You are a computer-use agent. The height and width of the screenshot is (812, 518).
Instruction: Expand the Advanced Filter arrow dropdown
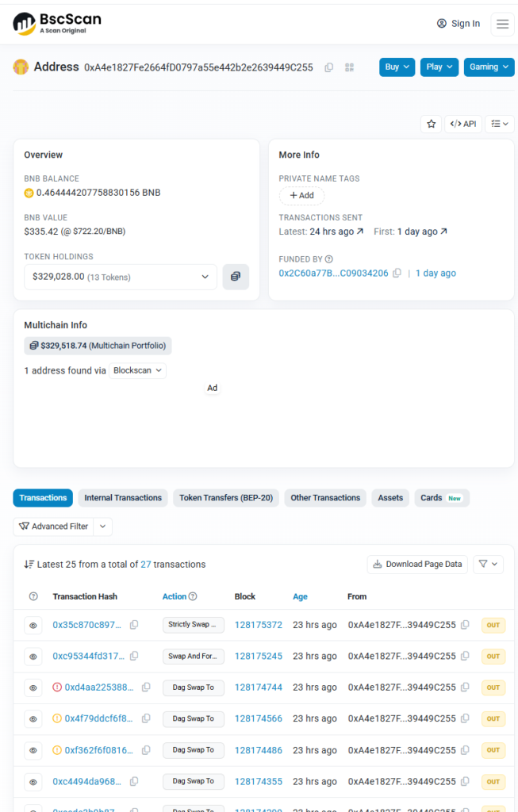click(102, 527)
